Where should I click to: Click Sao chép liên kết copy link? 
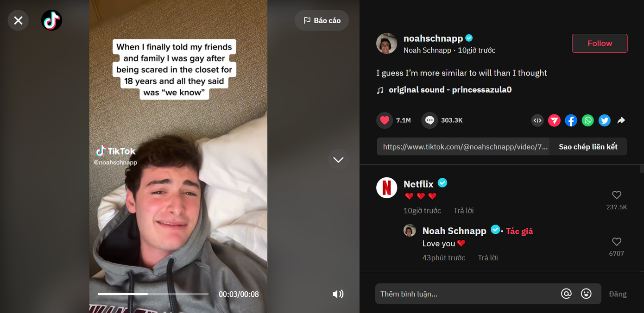click(x=588, y=147)
